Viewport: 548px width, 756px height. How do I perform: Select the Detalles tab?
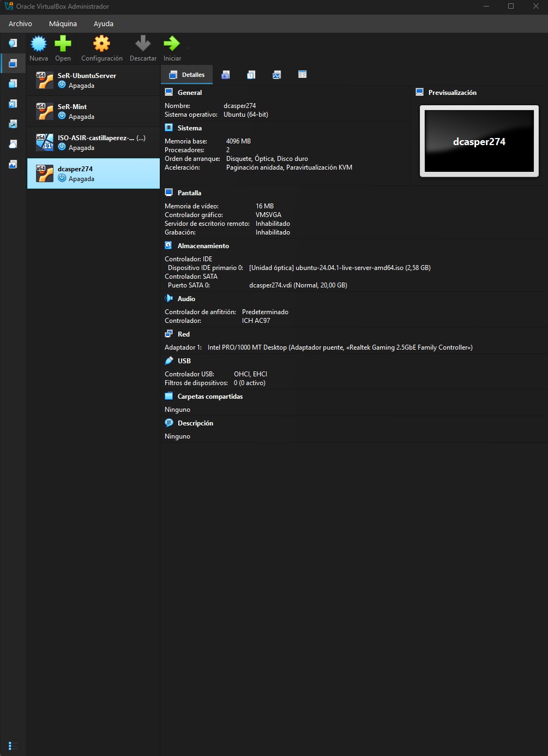click(x=187, y=75)
